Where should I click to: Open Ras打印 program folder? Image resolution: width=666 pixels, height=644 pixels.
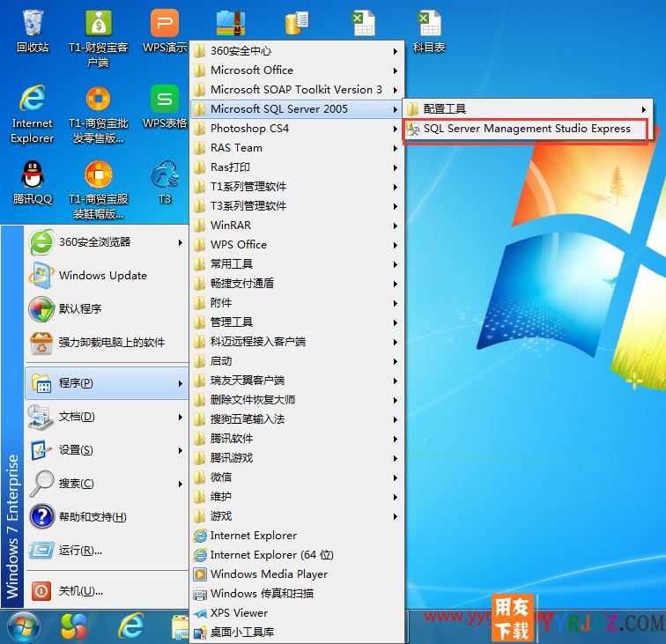pos(297,167)
